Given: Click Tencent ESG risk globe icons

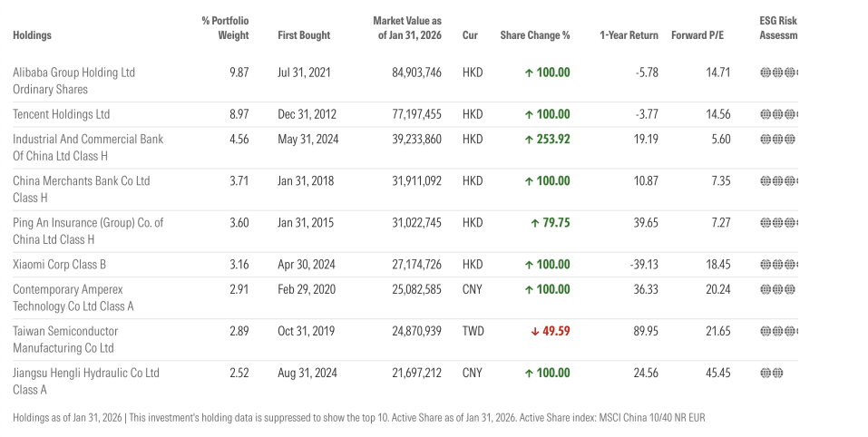Looking at the screenshot, I should [x=778, y=114].
